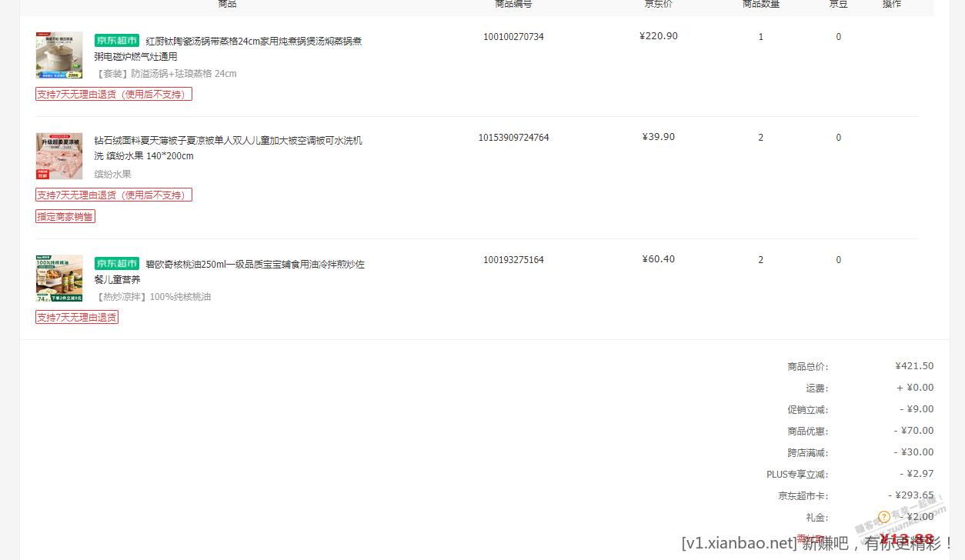The height and width of the screenshot is (560, 965).
Task: Click the 促销立减 amount - ¥9.00
Action: click(x=917, y=409)
